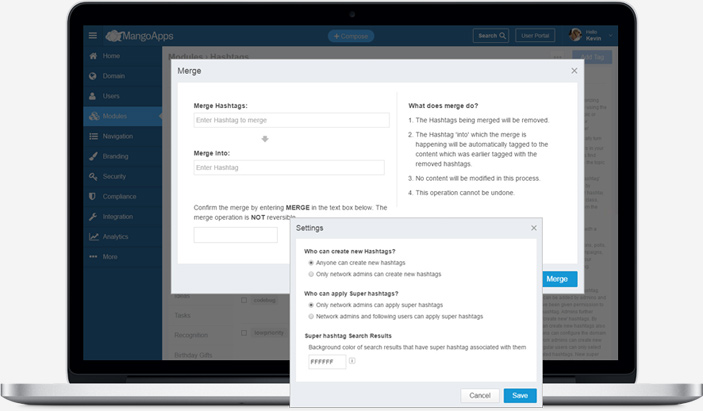Select the Birthday Gifts module row

point(193,355)
